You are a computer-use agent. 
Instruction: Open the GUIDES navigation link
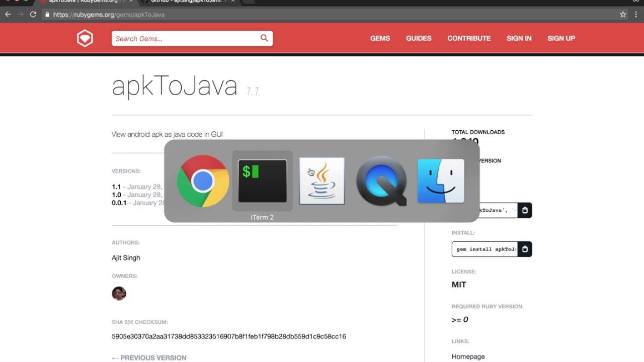coord(419,38)
